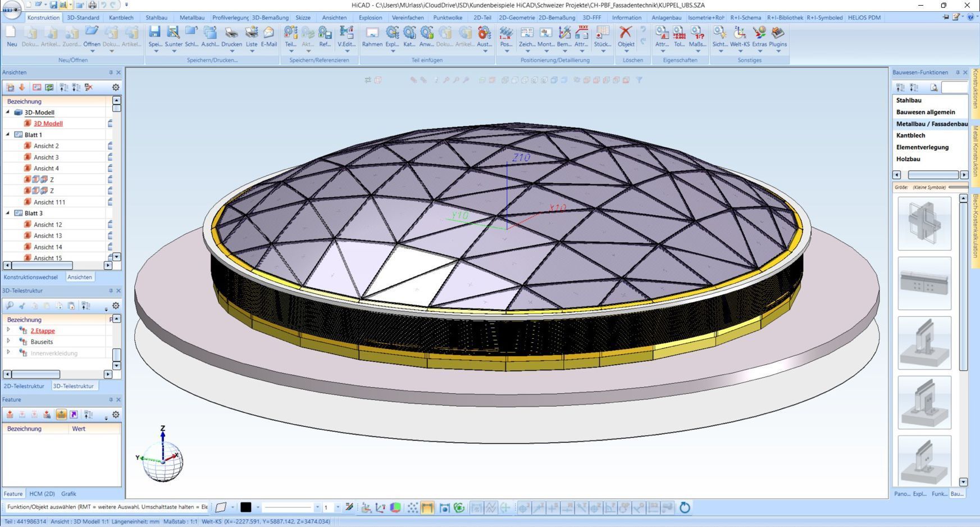Expand the 2.Etappe tree node
Image resolution: width=980 pixels, height=527 pixels.
(8, 330)
